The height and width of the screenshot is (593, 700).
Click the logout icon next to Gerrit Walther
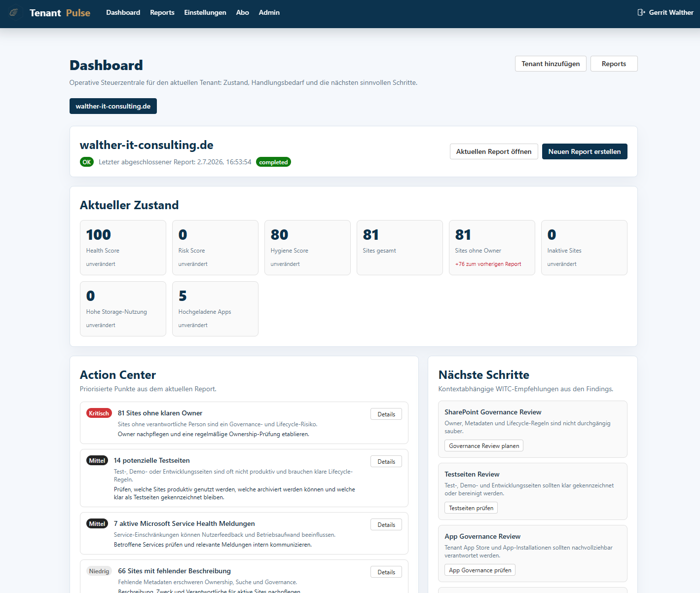[x=641, y=12]
